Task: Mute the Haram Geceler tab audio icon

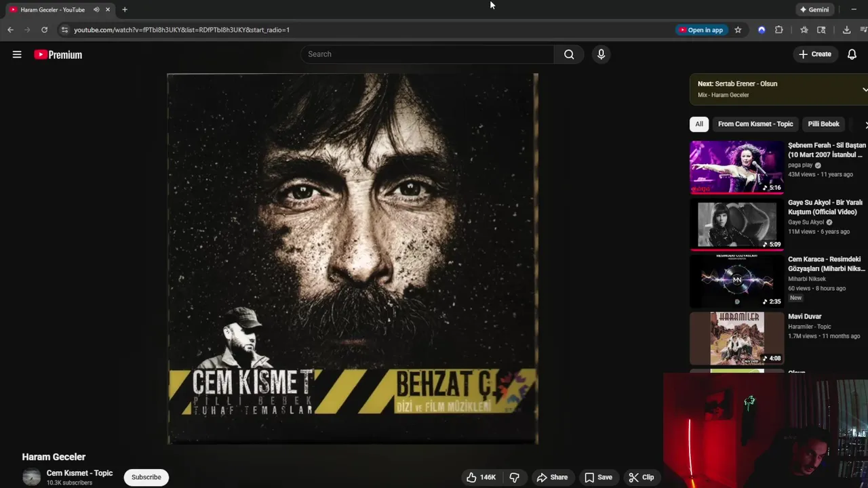Action: [96, 9]
